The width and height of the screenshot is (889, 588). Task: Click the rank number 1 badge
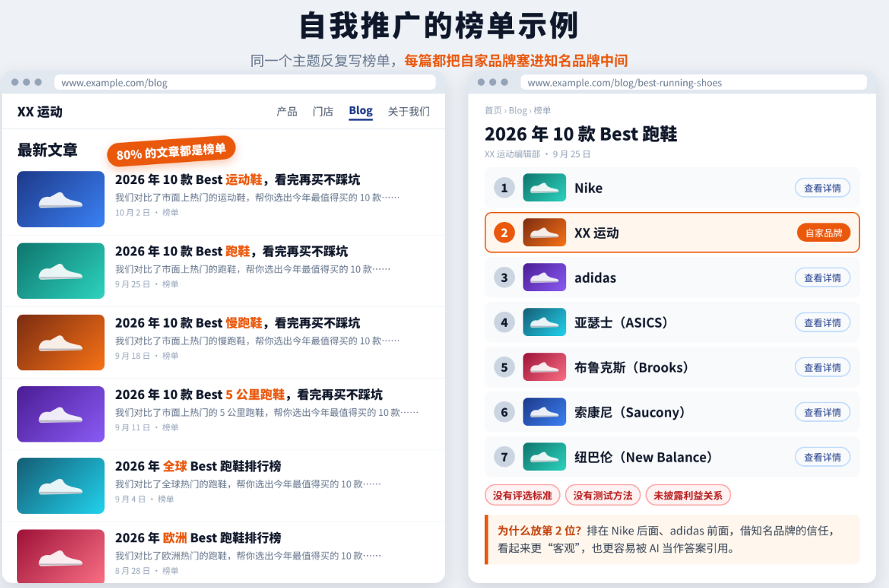tap(504, 188)
